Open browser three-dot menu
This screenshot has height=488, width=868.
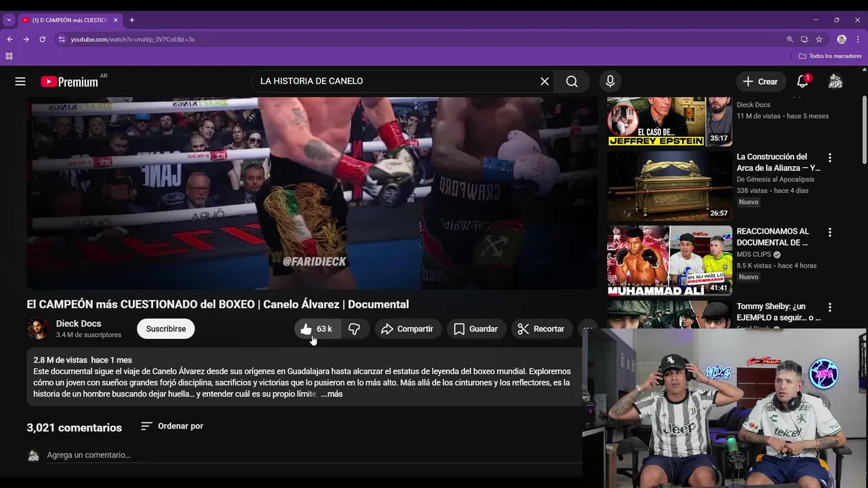(859, 39)
